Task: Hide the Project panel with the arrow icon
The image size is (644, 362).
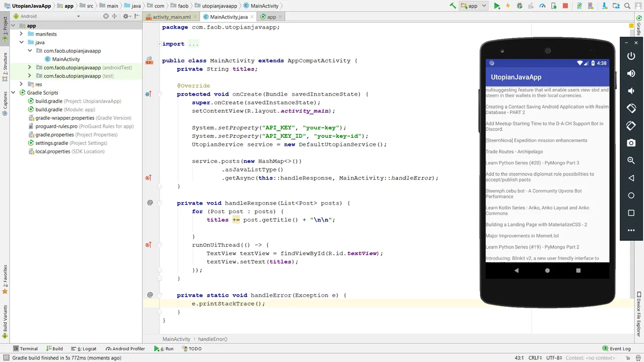Action: pos(136,16)
